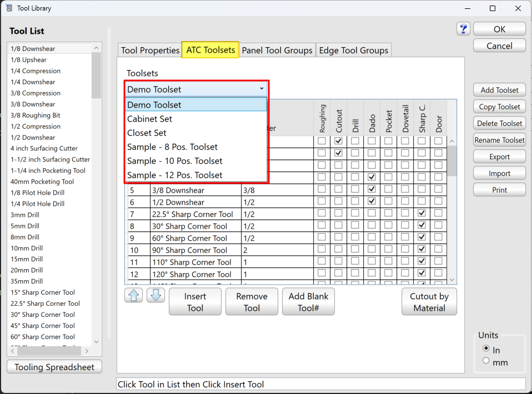Image resolution: width=532 pixels, height=394 pixels.
Task: Select 35mm Drill in the Tool List
Action: 27,281
